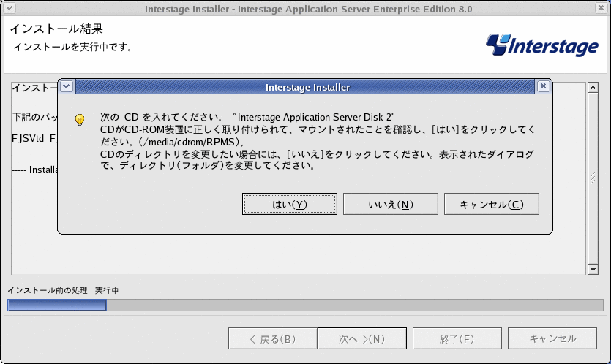Click the "Interstage Application Server Disk 2" text
The width and height of the screenshot is (611, 364).
[314, 117]
